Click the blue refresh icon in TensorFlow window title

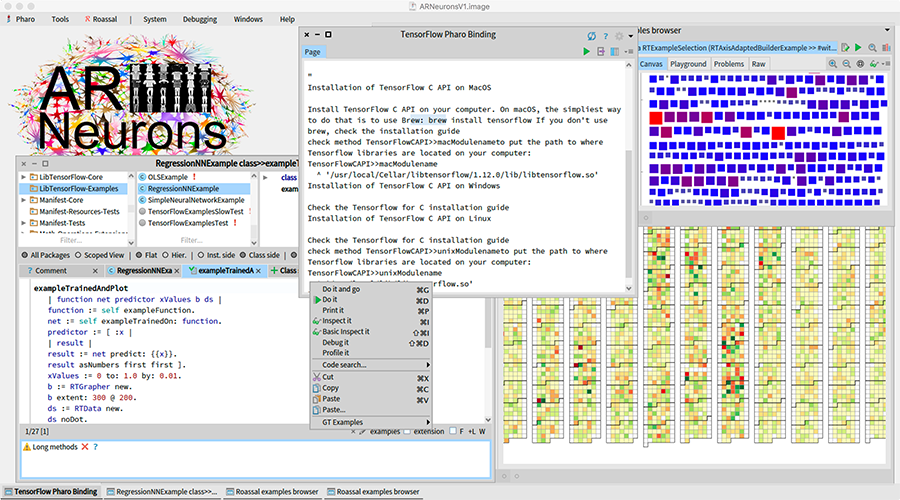click(591, 36)
